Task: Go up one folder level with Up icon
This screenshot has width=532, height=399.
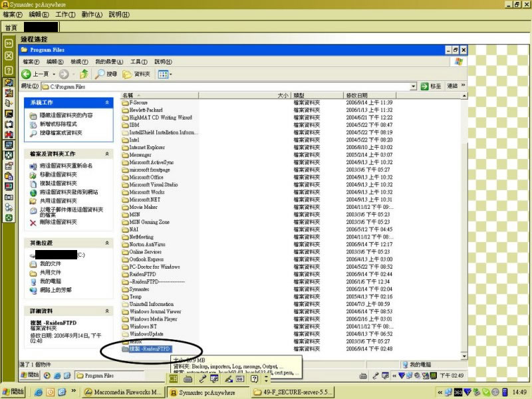Action: point(84,74)
